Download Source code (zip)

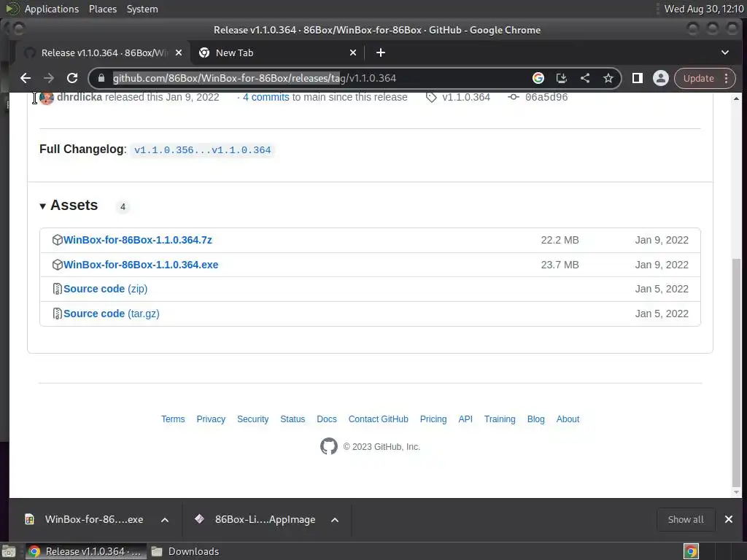click(x=105, y=289)
